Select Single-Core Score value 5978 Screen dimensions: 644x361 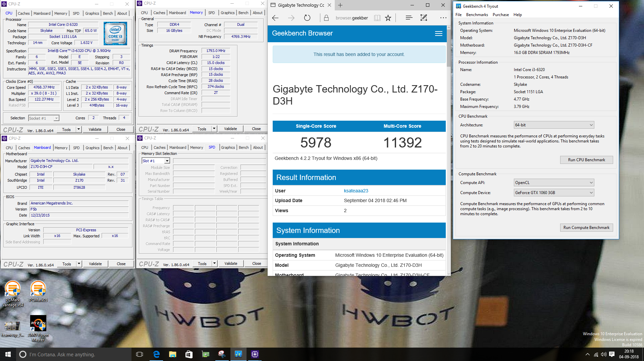[316, 142]
